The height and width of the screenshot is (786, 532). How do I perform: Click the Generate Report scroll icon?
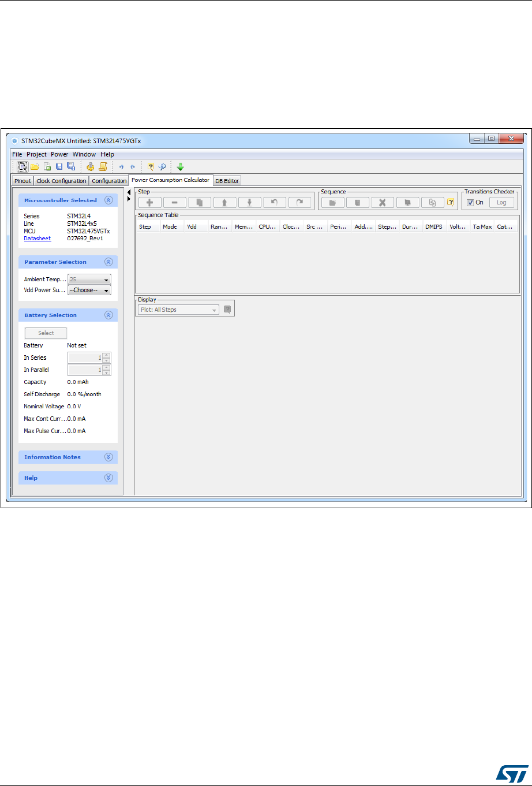coord(103,167)
